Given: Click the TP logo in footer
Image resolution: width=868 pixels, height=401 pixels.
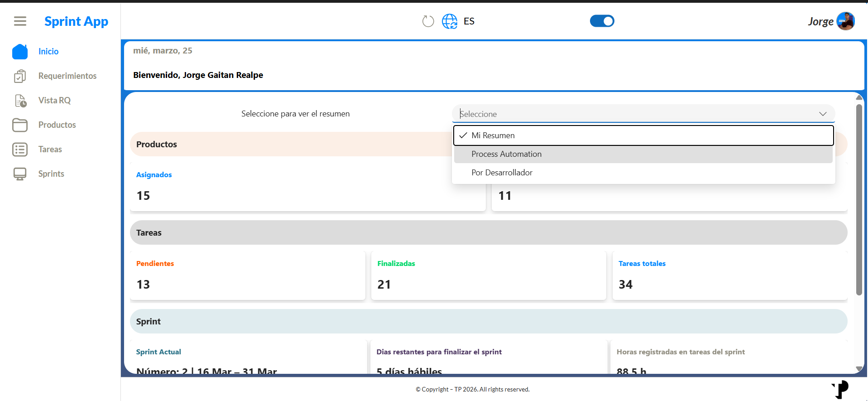Looking at the screenshot, I should click(x=840, y=390).
